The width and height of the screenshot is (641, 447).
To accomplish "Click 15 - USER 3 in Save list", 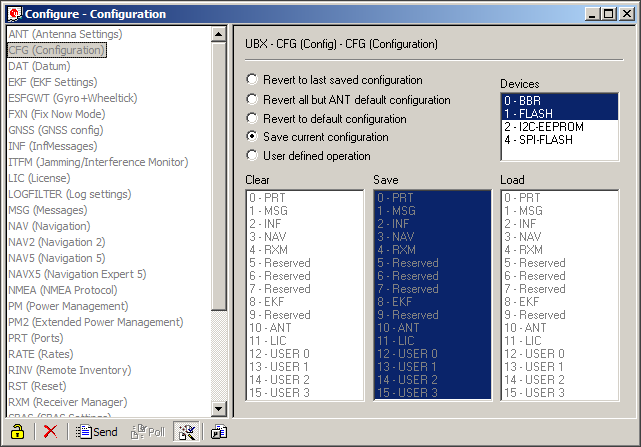I will pyautogui.click(x=433, y=393).
